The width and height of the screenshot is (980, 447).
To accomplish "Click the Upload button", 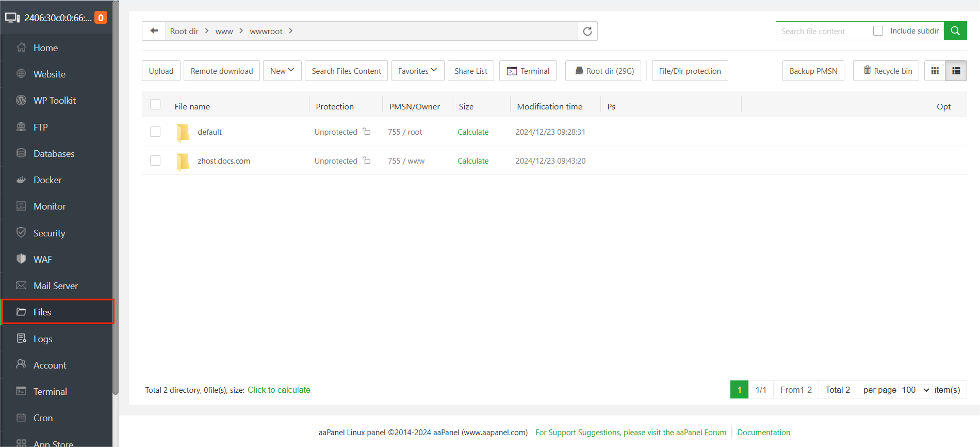I will (x=161, y=71).
